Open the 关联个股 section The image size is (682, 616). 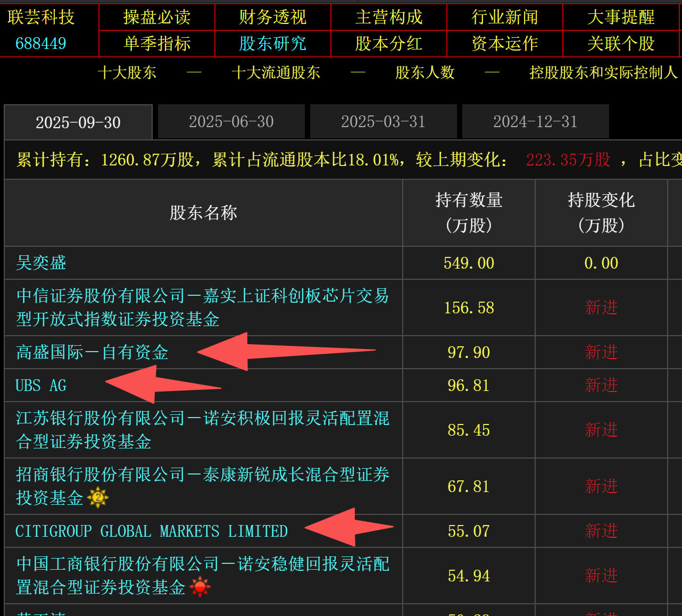coord(621,43)
